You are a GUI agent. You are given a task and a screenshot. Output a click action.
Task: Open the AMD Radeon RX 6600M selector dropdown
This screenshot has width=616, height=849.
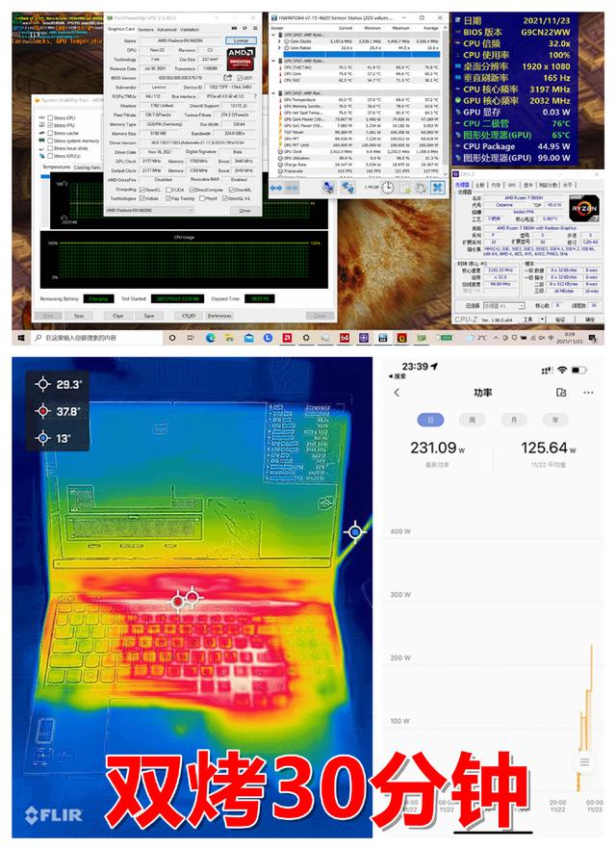pos(149,210)
